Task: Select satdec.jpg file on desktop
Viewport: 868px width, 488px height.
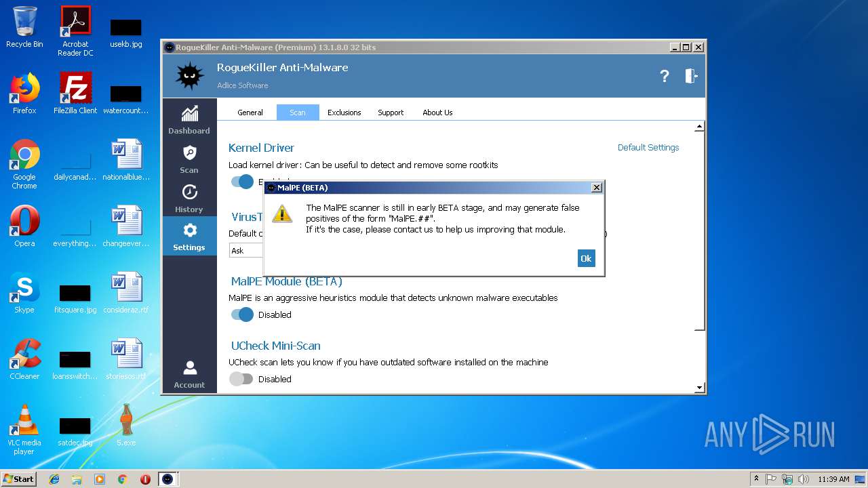Action: 75,431
